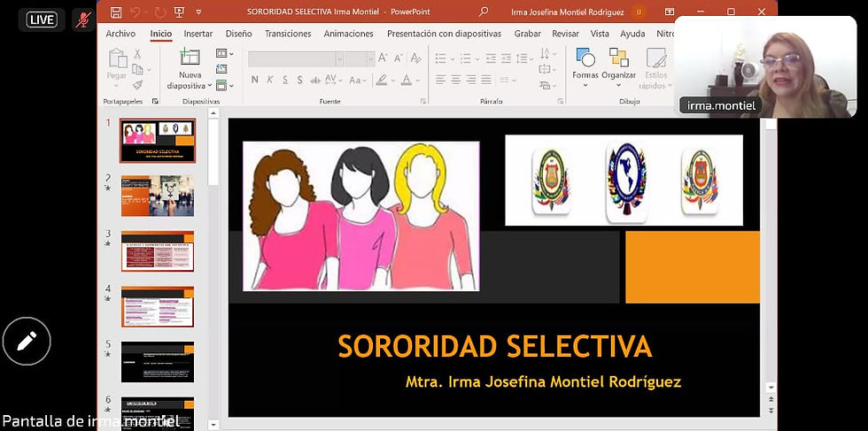Go to Presentación con diapositivas tab
The width and height of the screenshot is (868, 431).
coord(444,34)
